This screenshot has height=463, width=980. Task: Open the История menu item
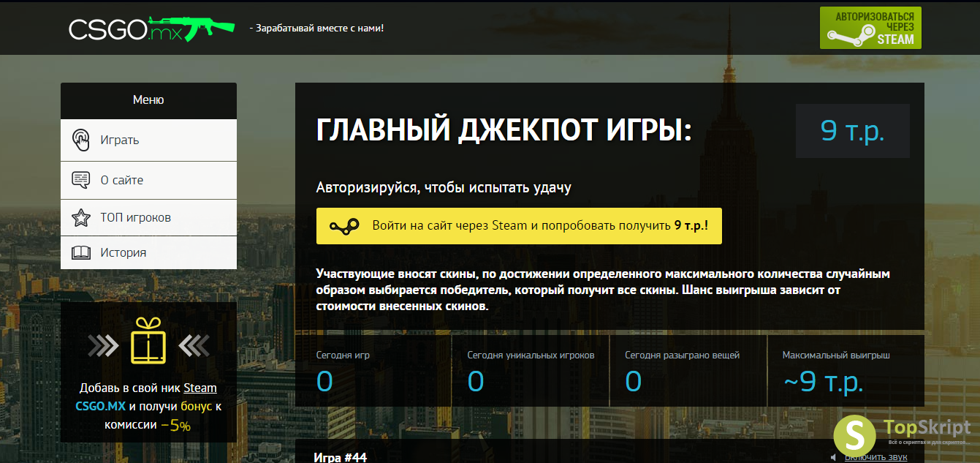(148, 252)
